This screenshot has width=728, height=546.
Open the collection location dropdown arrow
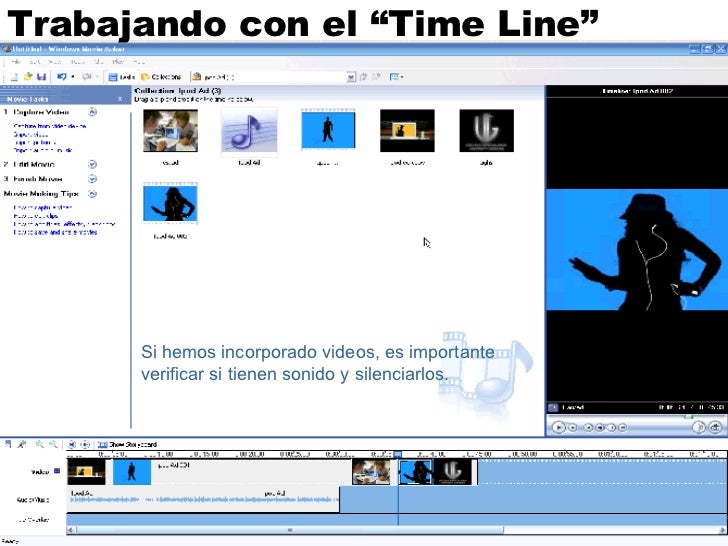coord(351,77)
